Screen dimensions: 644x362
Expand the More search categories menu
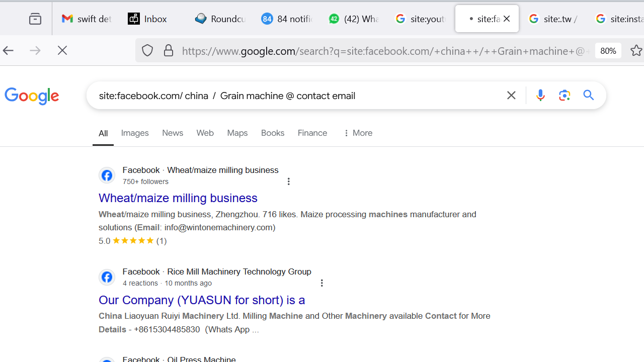[x=357, y=133]
